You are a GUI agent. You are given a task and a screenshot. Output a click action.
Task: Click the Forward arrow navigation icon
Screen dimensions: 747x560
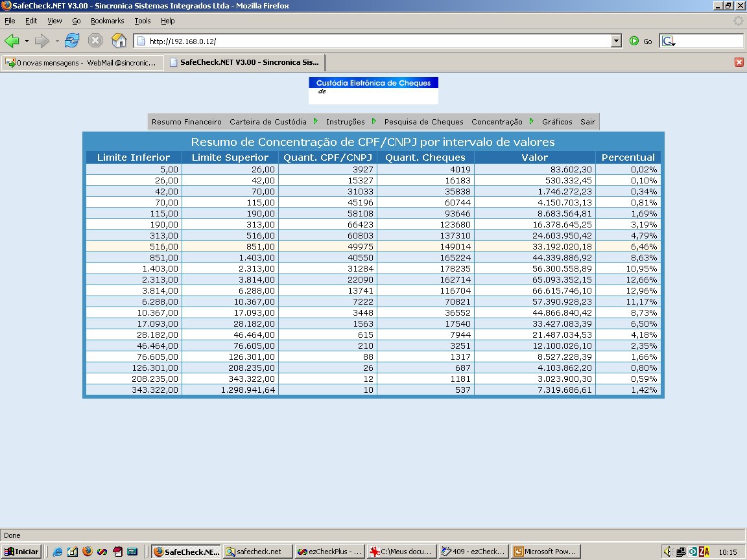(42, 41)
